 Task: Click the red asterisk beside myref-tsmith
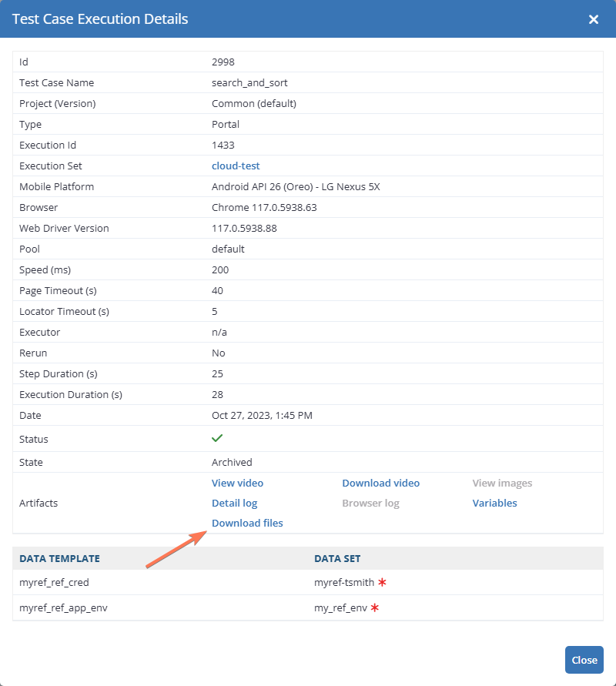382,583
